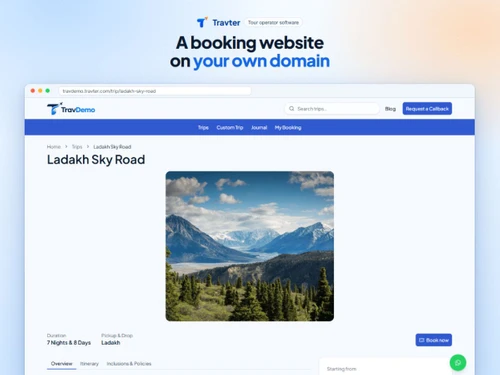Click the Book now button

[434, 340]
